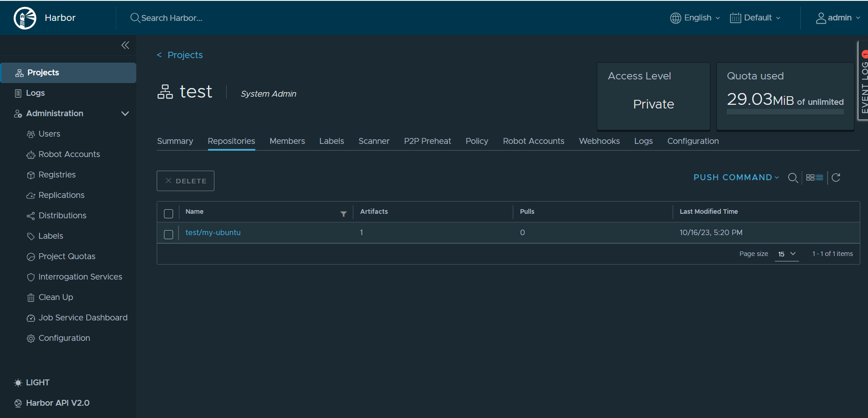Refresh the repositories list
The width and height of the screenshot is (868, 418).
tap(836, 177)
